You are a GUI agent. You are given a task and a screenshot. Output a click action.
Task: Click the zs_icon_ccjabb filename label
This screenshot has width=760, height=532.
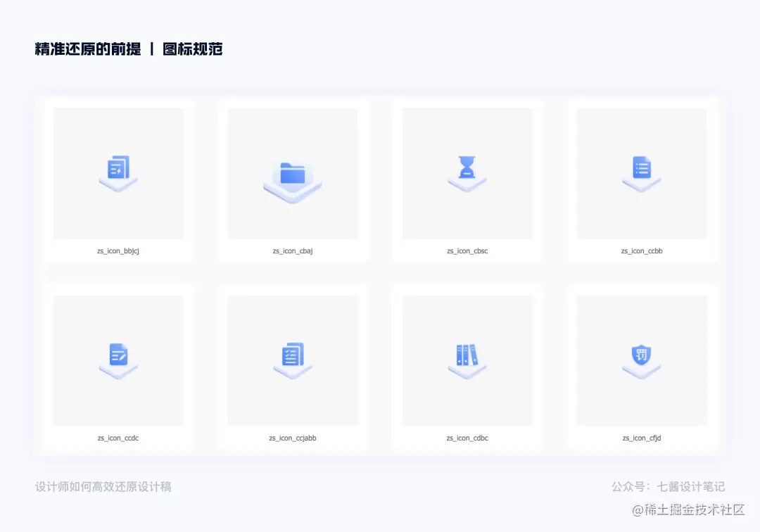tap(292, 438)
